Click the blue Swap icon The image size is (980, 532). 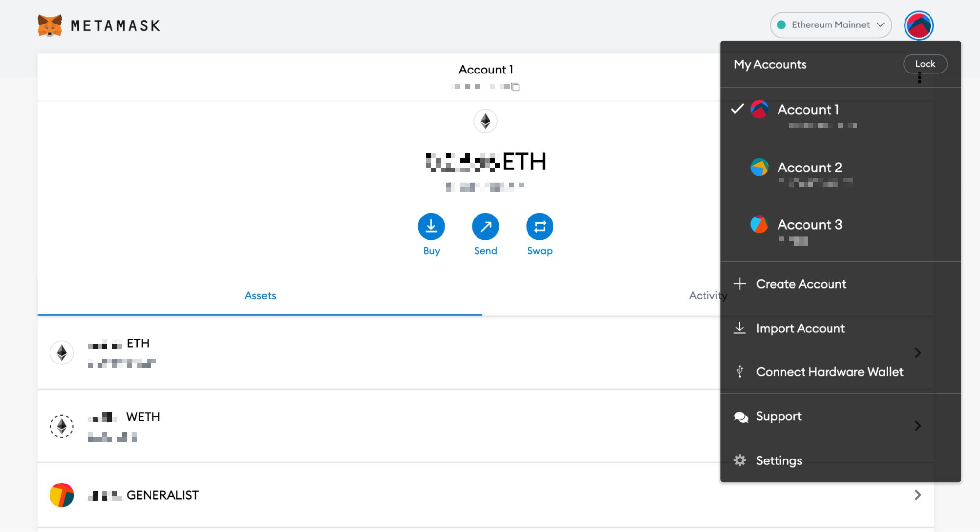click(x=539, y=226)
